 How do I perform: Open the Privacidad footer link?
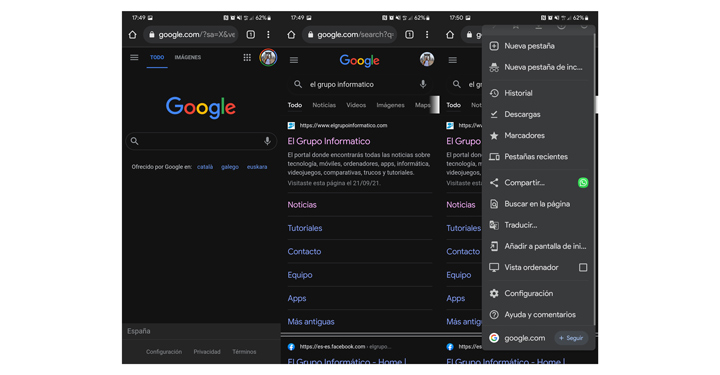coord(207,352)
